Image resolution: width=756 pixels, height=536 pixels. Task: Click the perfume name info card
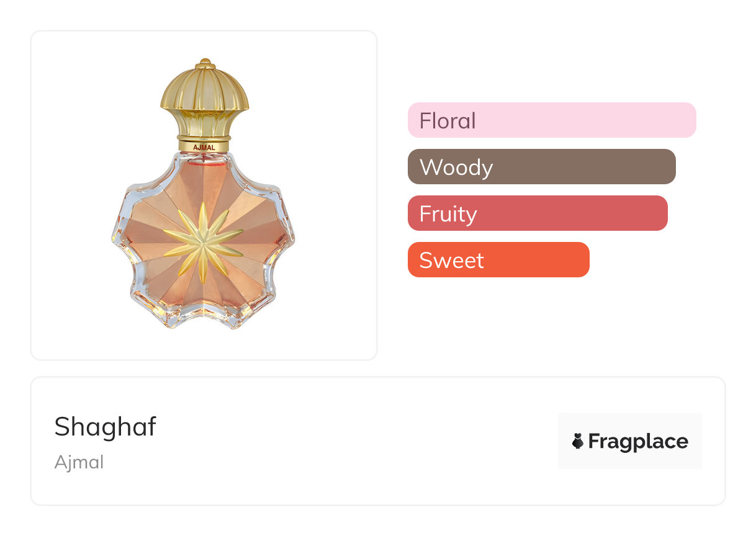coord(378,440)
